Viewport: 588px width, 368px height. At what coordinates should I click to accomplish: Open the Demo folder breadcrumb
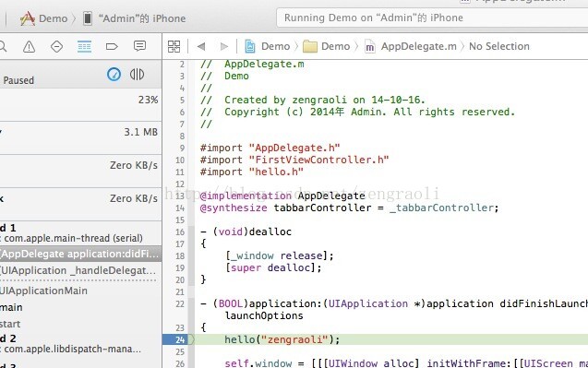(326, 46)
